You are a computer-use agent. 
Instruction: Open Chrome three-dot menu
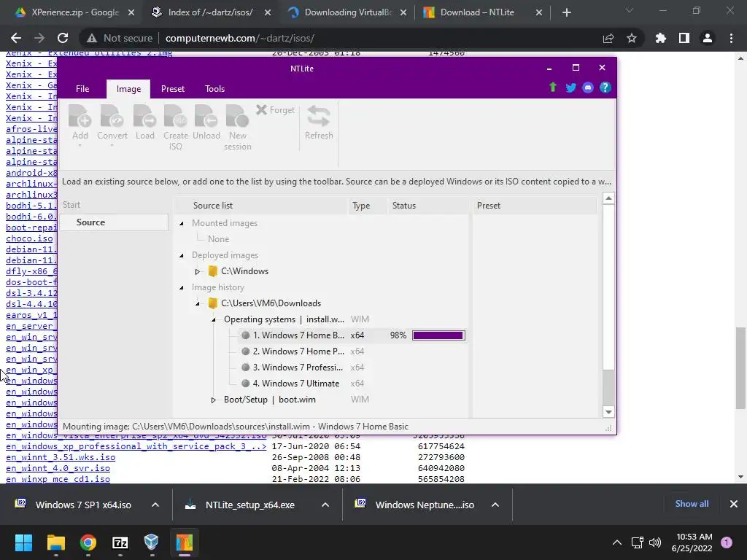(x=731, y=38)
